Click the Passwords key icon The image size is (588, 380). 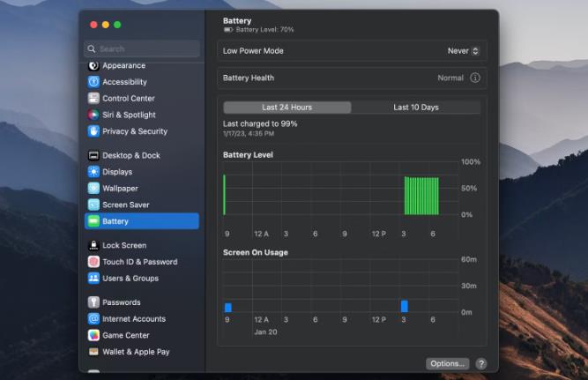pyautogui.click(x=93, y=302)
